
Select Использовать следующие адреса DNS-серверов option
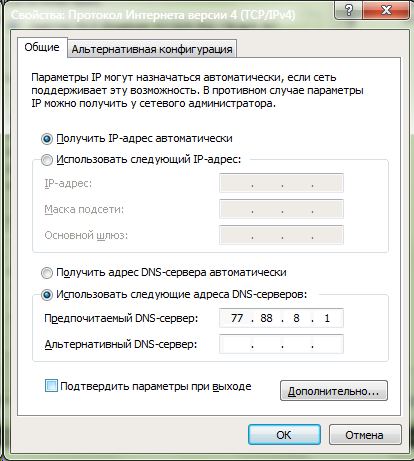click(47, 295)
